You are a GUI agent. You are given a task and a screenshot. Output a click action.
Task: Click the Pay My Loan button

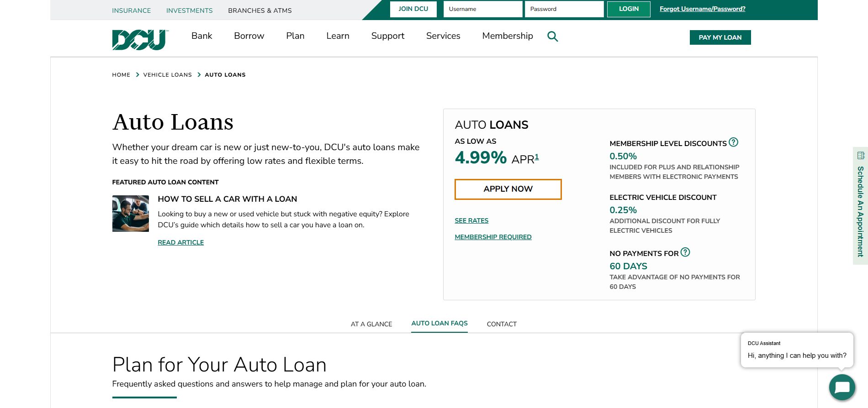[x=720, y=37]
